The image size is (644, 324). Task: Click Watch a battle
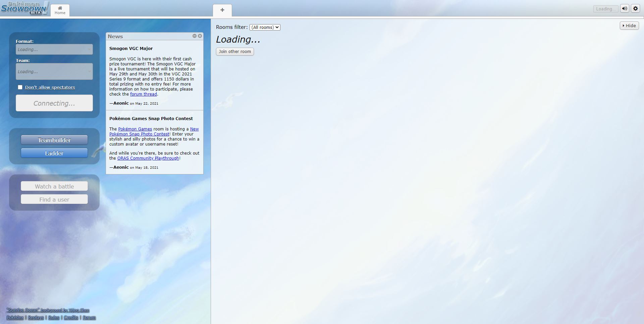pyautogui.click(x=54, y=186)
